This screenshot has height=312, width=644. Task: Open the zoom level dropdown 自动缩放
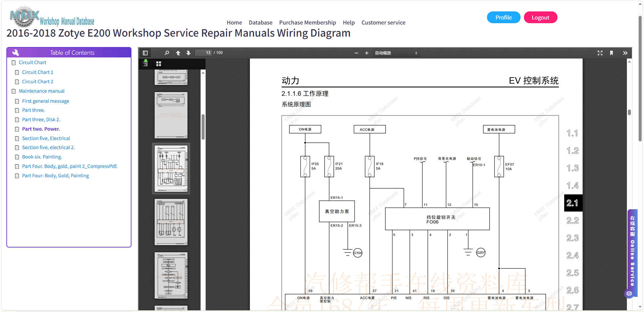click(396, 53)
